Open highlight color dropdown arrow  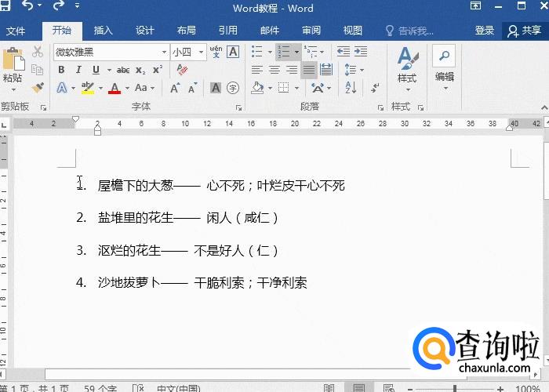point(100,88)
